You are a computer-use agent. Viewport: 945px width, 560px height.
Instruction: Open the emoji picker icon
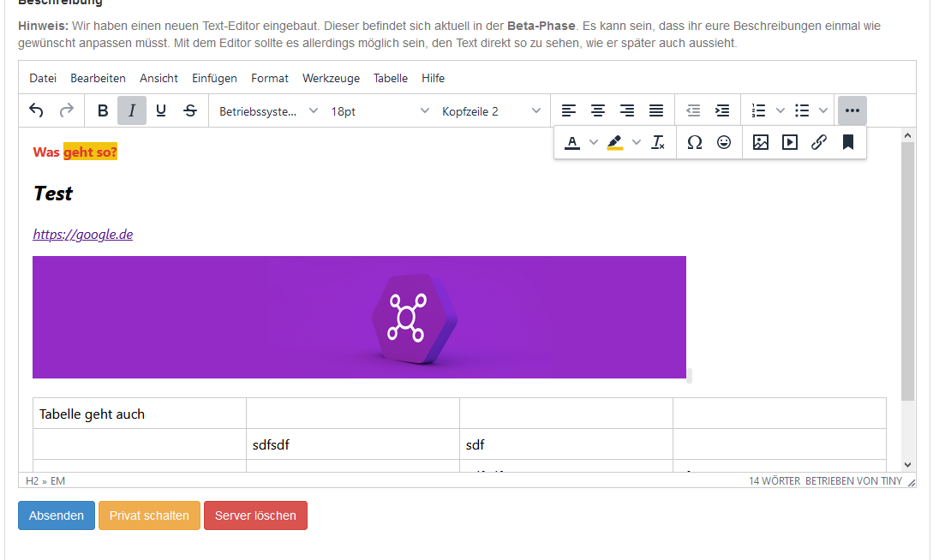pyautogui.click(x=724, y=143)
